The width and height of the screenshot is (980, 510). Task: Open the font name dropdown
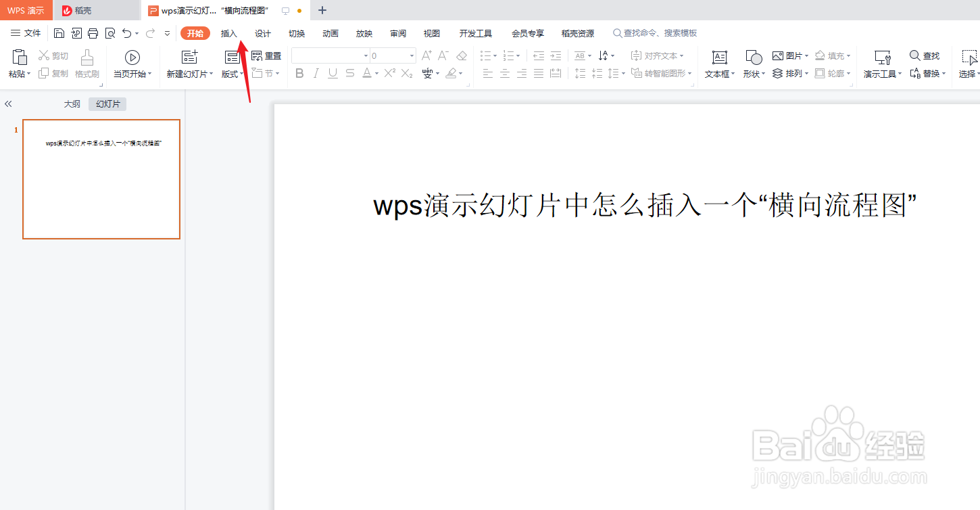pyautogui.click(x=366, y=56)
